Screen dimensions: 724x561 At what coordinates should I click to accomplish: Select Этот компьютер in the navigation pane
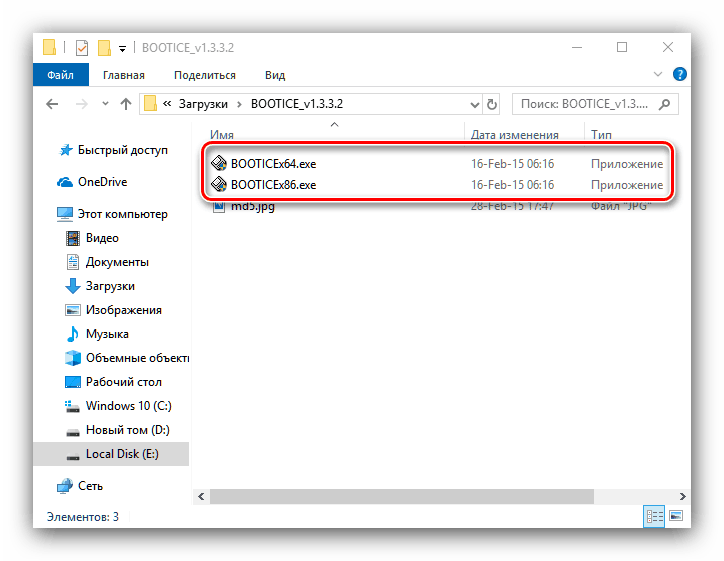pos(122,214)
